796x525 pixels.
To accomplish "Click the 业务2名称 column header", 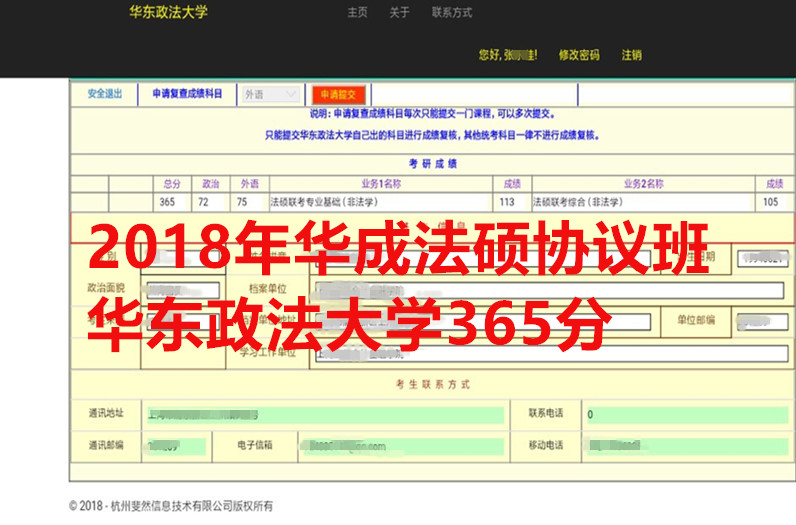I will point(644,184).
